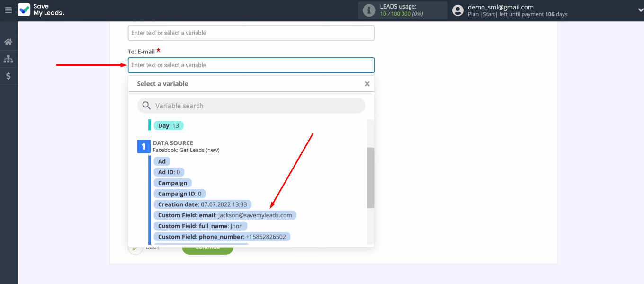Click the Save My Leads logo

[41, 10]
